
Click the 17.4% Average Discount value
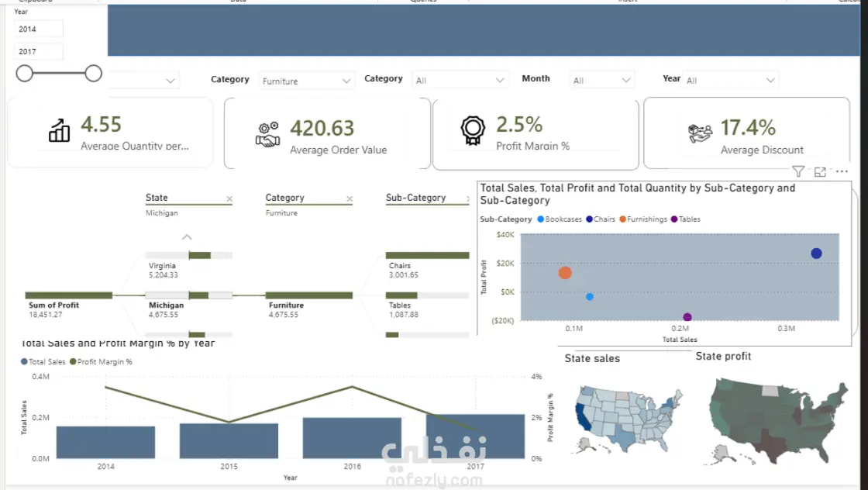748,128
